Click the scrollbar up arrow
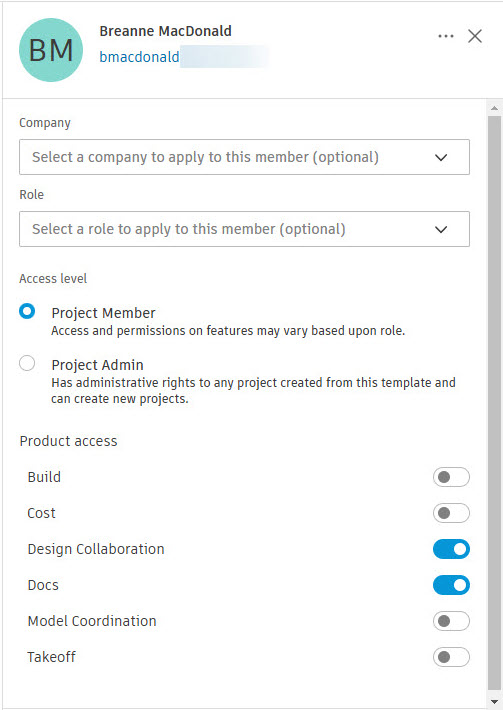503x710 pixels. tap(494, 108)
